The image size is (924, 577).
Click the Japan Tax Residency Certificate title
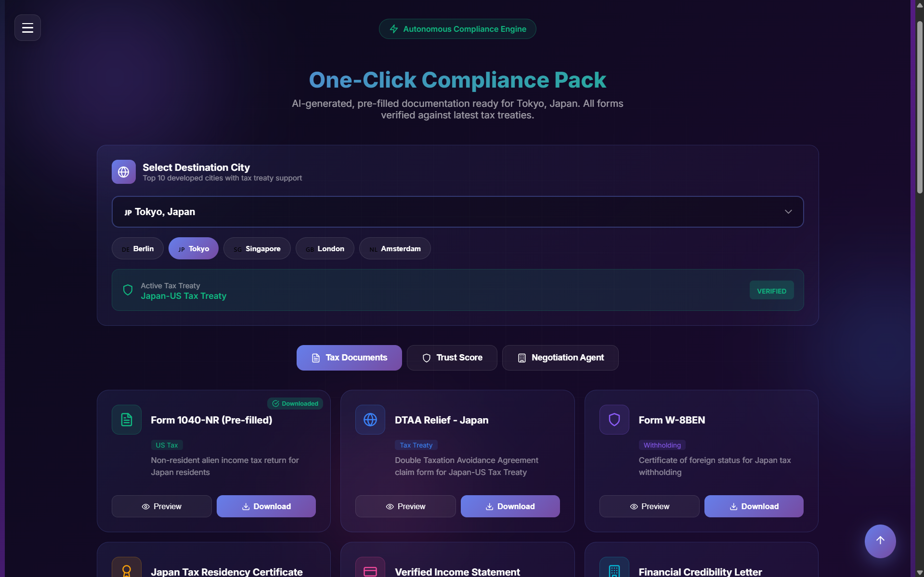(x=227, y=572)
